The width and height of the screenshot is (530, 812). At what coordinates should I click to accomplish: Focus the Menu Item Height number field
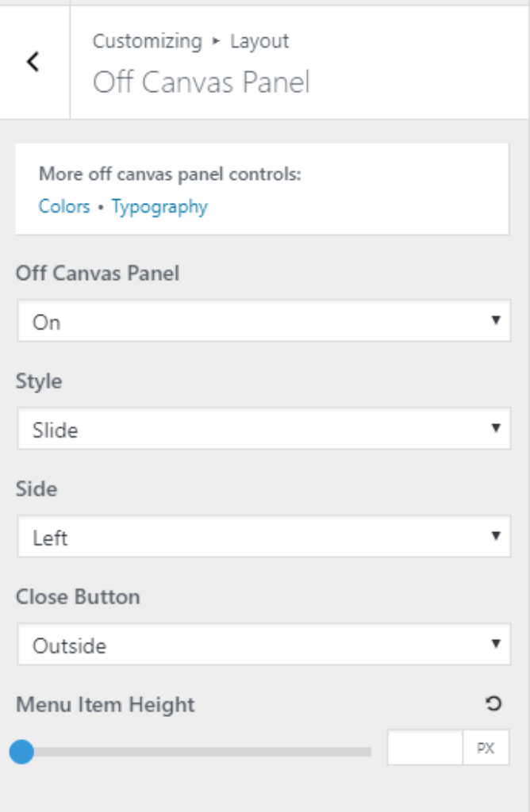click(424, 747)
